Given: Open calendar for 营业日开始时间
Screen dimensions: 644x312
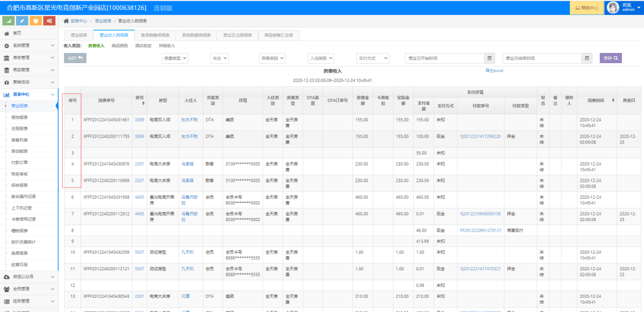Looking at the screenshot, I should [x=489, y=58].
